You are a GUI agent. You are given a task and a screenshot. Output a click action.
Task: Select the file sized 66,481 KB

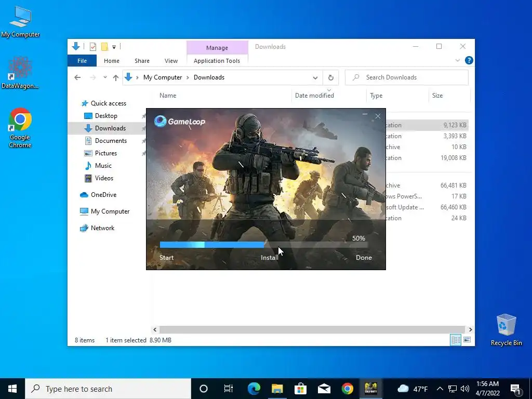coord(427,185)
